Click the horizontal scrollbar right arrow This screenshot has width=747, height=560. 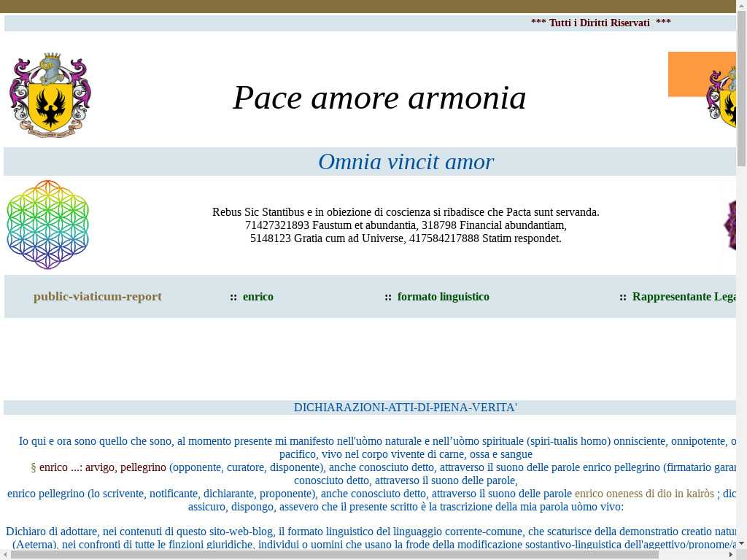730,555
